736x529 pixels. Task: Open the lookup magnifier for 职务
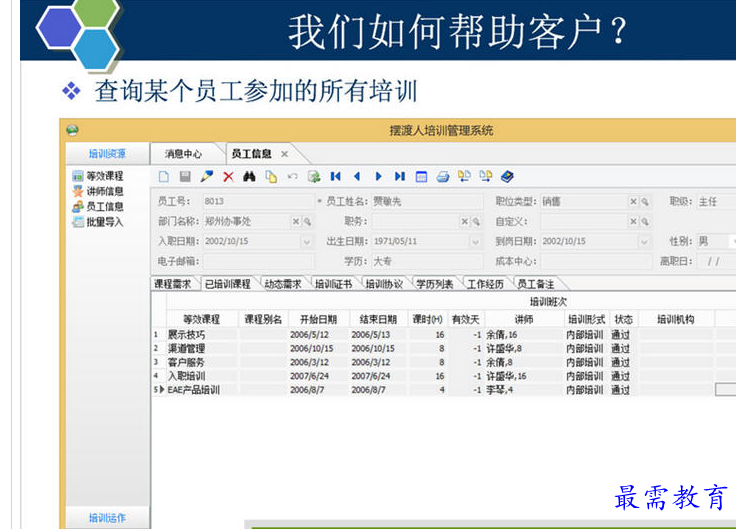click(476, 221)
